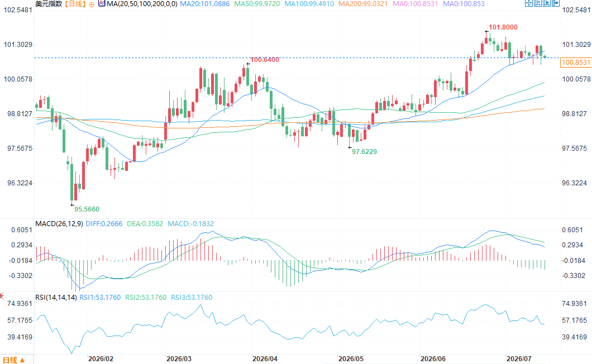Click the 101.8000 high price marker

click(503, 27)
